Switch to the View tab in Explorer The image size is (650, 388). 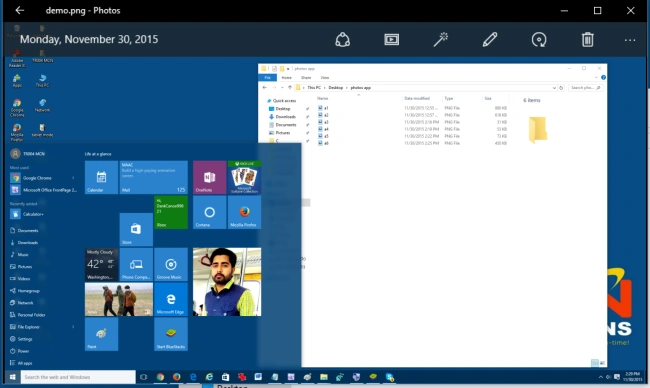coord(325,78)
